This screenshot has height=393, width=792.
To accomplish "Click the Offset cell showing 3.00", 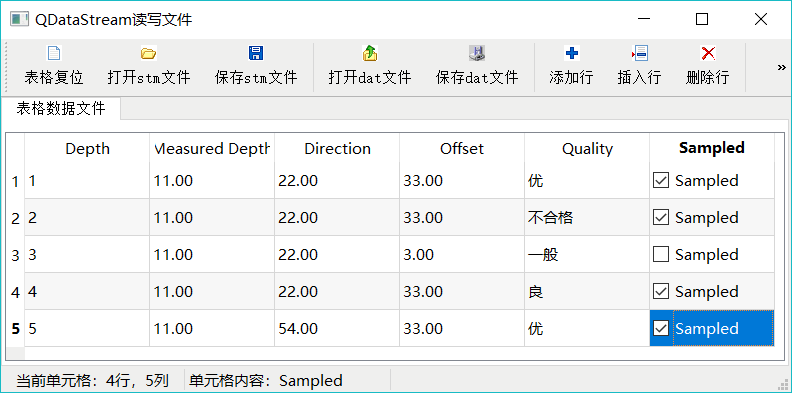I will (x=462, y=255).
